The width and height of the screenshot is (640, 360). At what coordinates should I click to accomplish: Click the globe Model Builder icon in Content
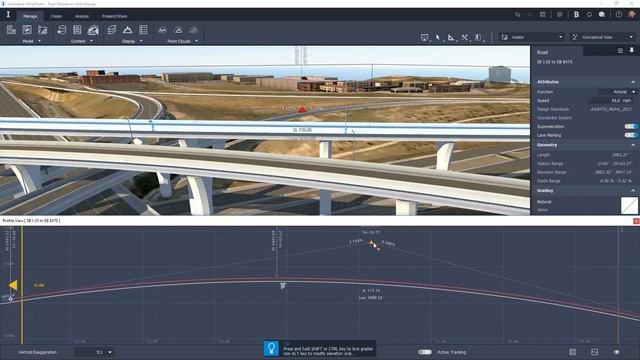tap(93, 30)
